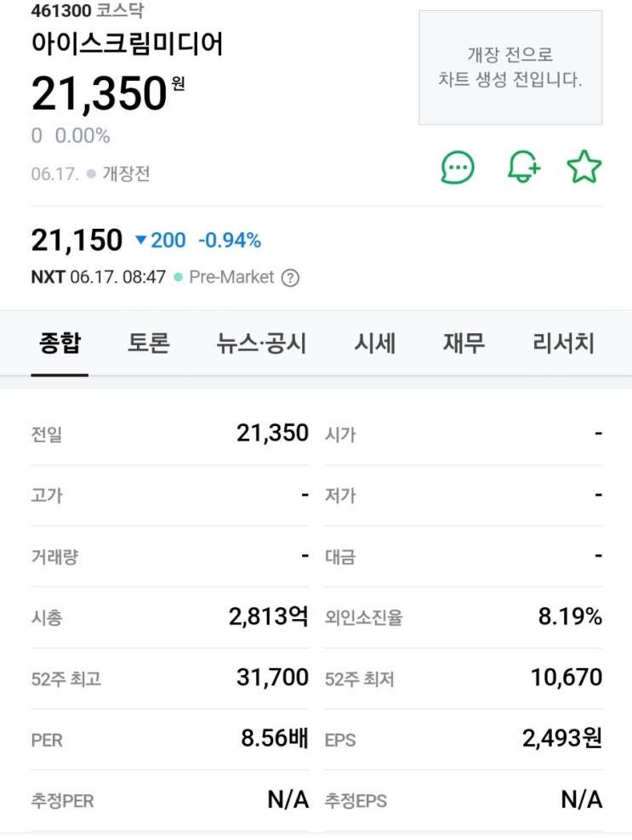Tap the Pre-Market help question mark icon
This screenshot has height=840, width=632.
click(x=290, y=278)
